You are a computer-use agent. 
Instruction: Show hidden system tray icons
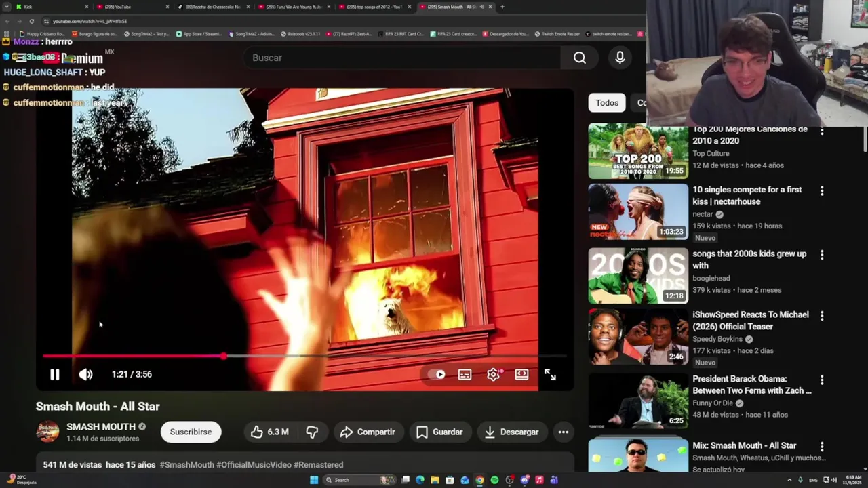[789, 480]
